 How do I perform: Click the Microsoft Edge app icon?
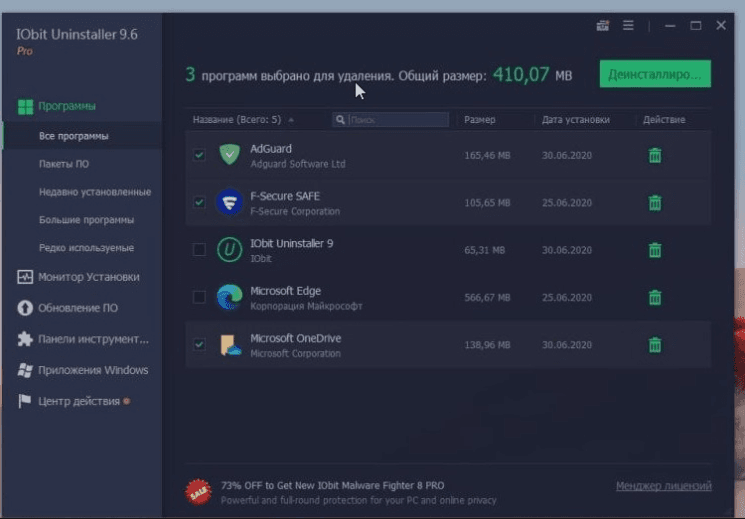[x=229, y=297]
